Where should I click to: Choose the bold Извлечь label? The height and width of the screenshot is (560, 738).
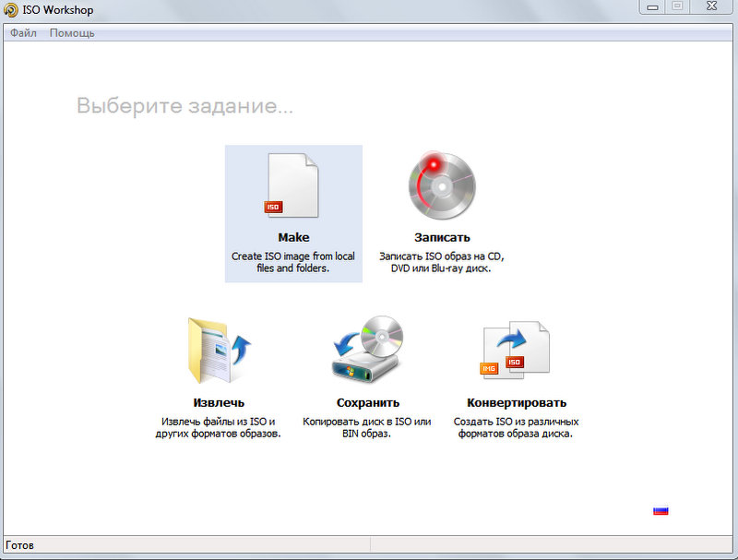(x=219, y=402)
